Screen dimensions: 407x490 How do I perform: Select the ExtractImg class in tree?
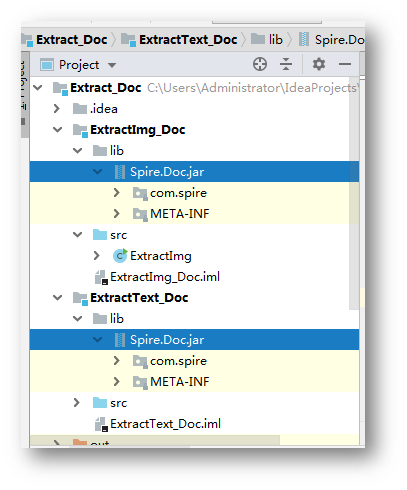tap(161, 256)
